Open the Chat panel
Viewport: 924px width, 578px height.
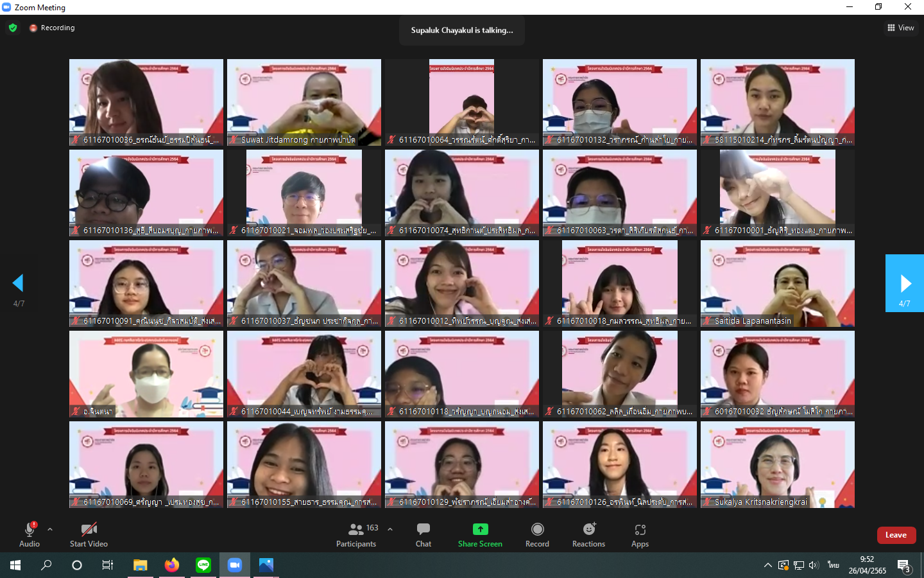coord(424,534)
